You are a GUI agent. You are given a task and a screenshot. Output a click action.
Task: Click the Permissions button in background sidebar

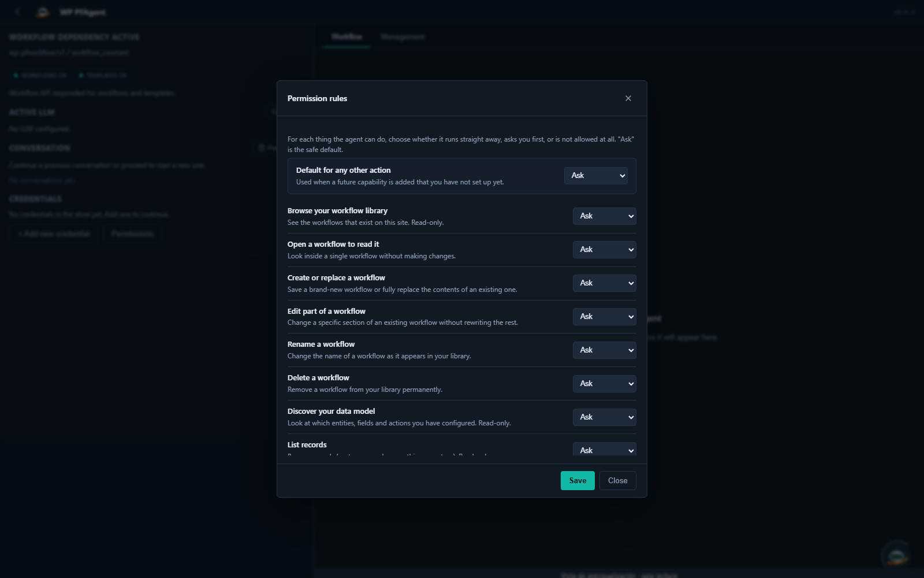pos(132,234)
